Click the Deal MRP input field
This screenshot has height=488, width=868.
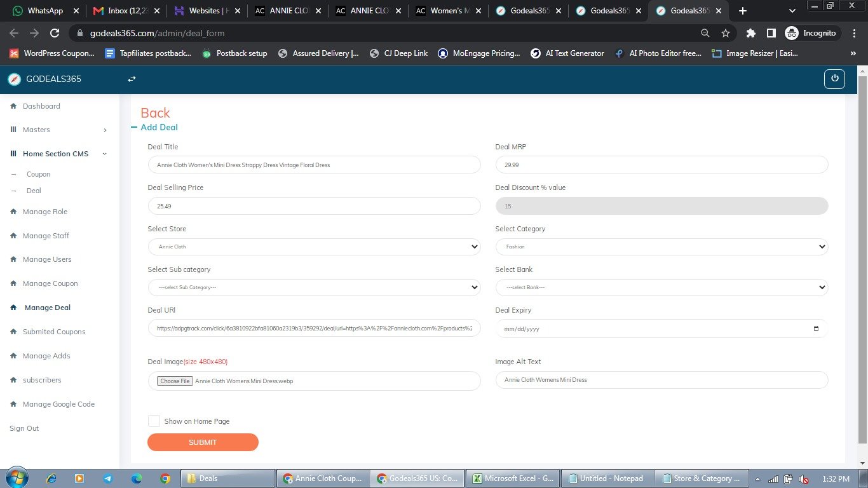(661, 165)
